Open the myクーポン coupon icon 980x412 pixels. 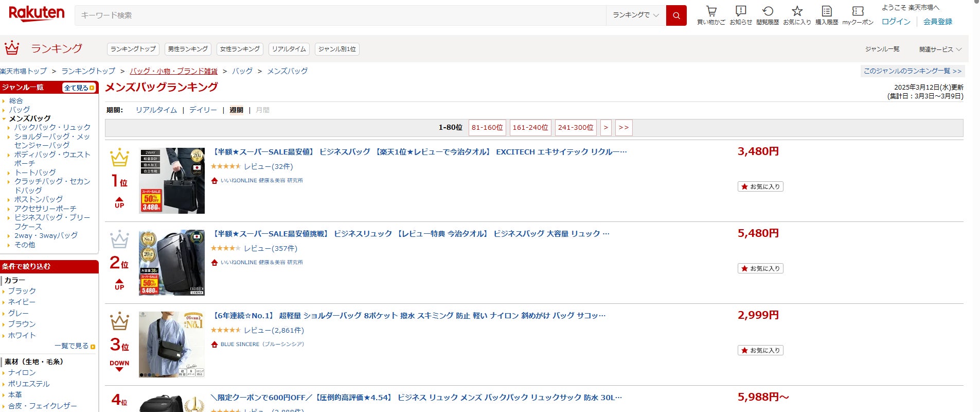pyautogui.click(x=858, y=11)
